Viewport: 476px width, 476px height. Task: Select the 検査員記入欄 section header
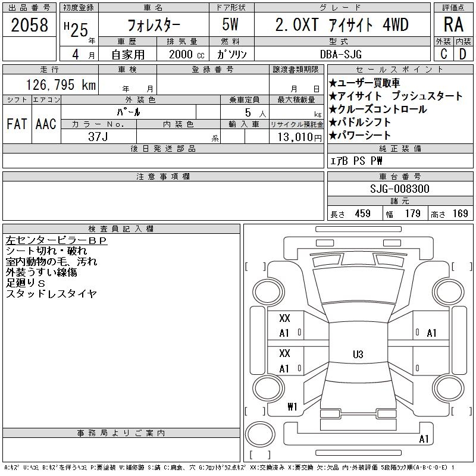pos(121,229)
